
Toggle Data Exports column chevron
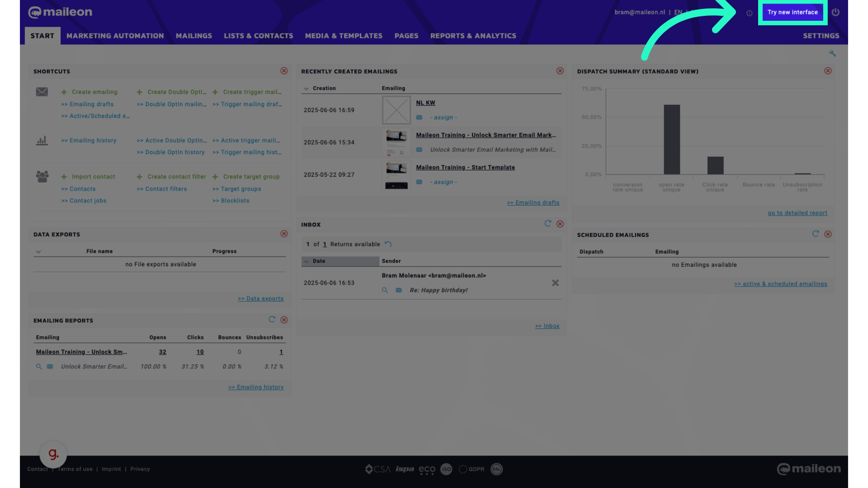coord(38,252)
